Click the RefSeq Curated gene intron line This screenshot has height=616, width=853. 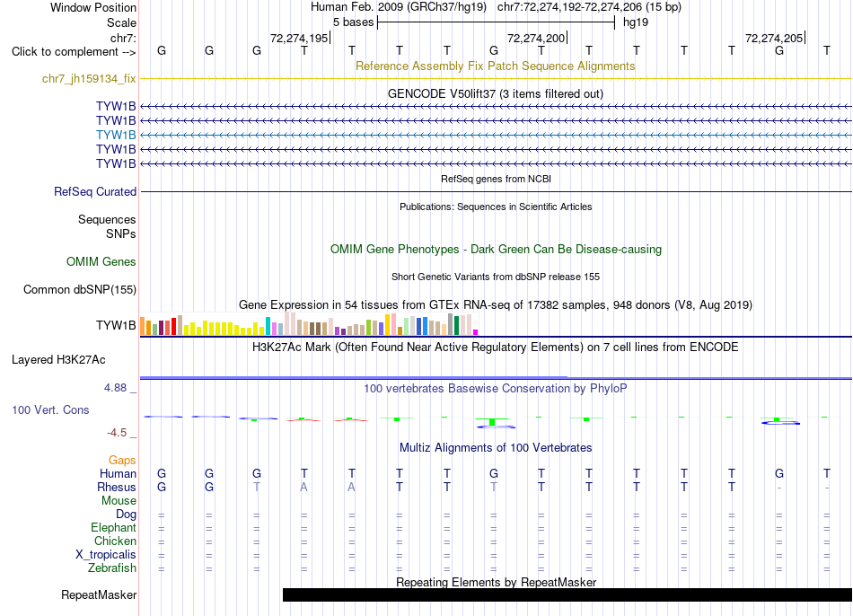coord(497,191)
